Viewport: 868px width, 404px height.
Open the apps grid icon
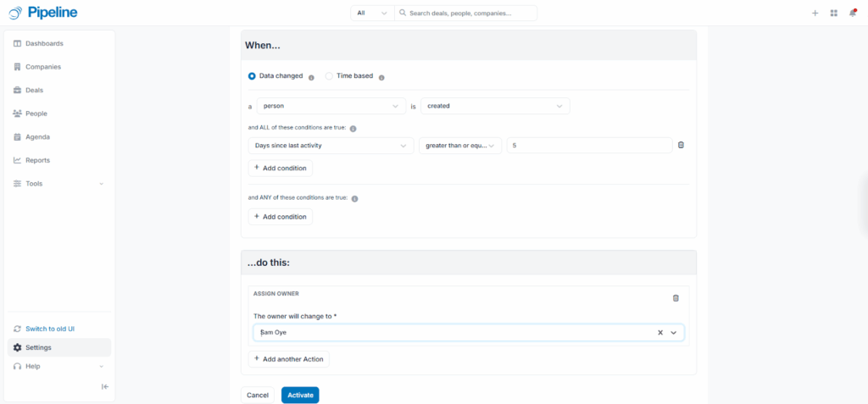[x=833, y=13]
